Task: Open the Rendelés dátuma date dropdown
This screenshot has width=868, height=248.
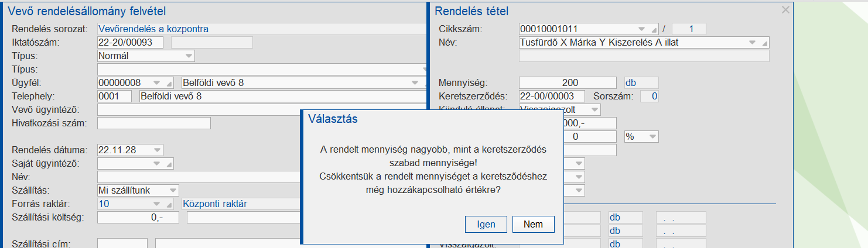Action: coord(156,150)
